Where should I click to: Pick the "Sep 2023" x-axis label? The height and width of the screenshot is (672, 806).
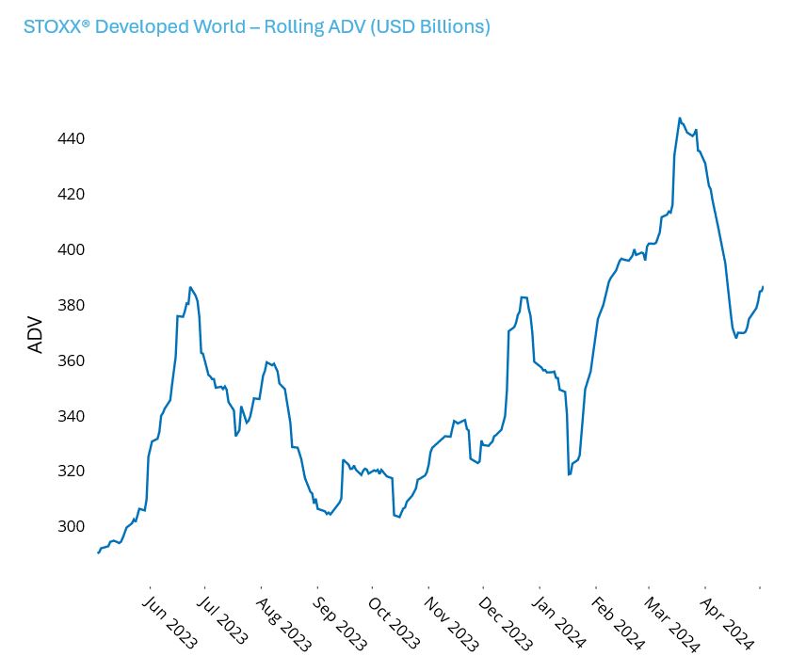click(340, 624)
